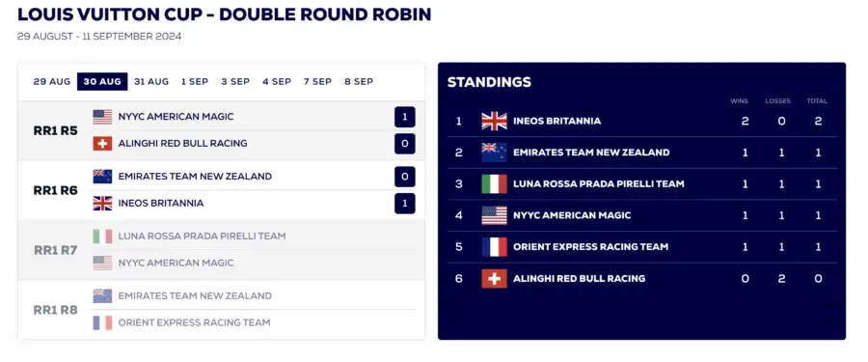Switch to the 31 AUG tab
The width and height of the screenshot is (868, 362).
[151, 81]
